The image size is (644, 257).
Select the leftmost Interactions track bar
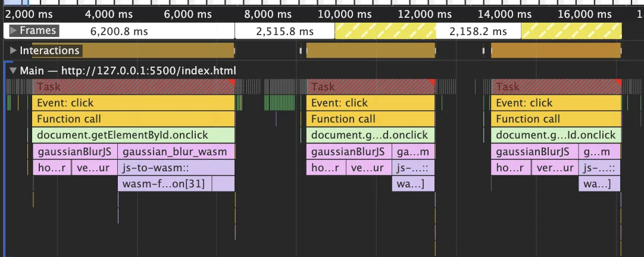point(133,51)
